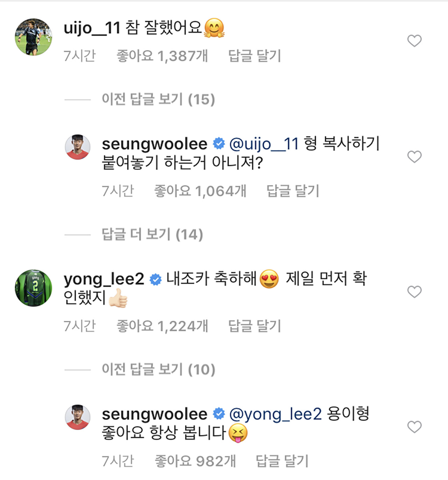View likes 좋아요 1,387개 on uijo__11's comment
448x480 pixels.
coord(162,56)
